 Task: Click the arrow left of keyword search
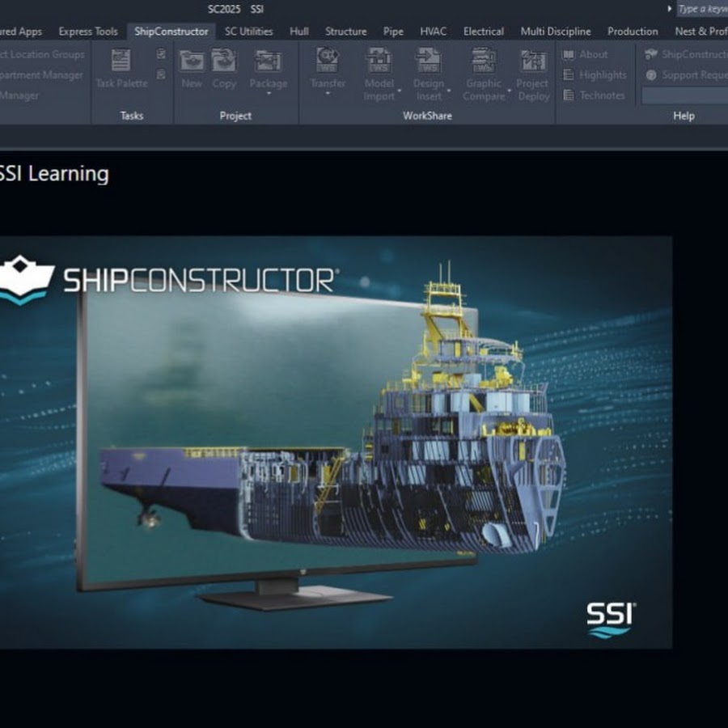tap(670, 8)
